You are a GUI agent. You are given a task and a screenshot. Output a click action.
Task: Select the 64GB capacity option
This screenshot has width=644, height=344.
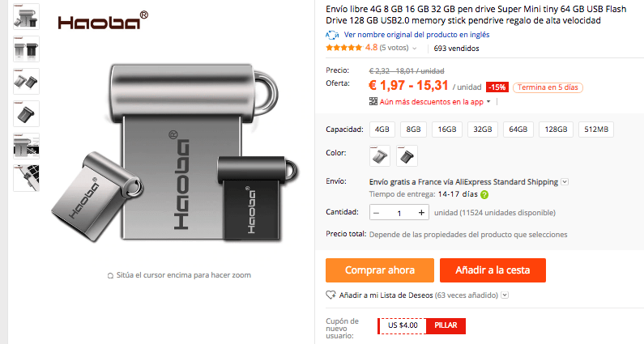pos(518,130)
